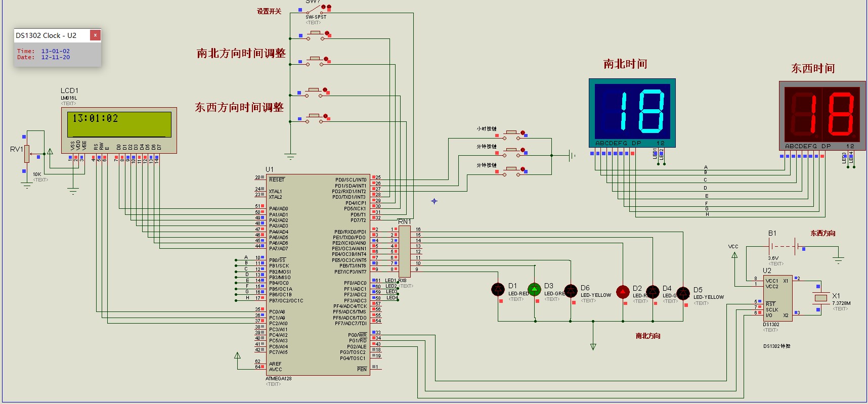
Task: Select the ground symbol below the RV1 potentiometer
Action: click(27, 186)
